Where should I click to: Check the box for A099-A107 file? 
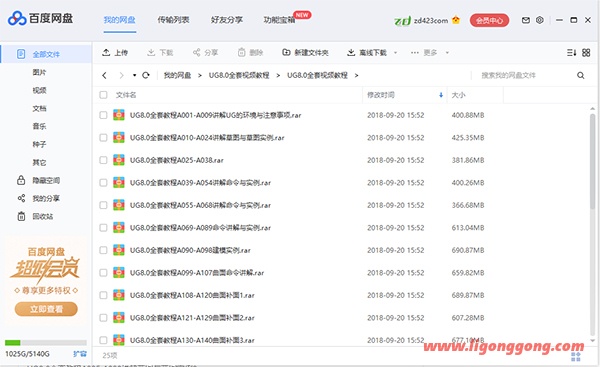click(x=103, y=272)
